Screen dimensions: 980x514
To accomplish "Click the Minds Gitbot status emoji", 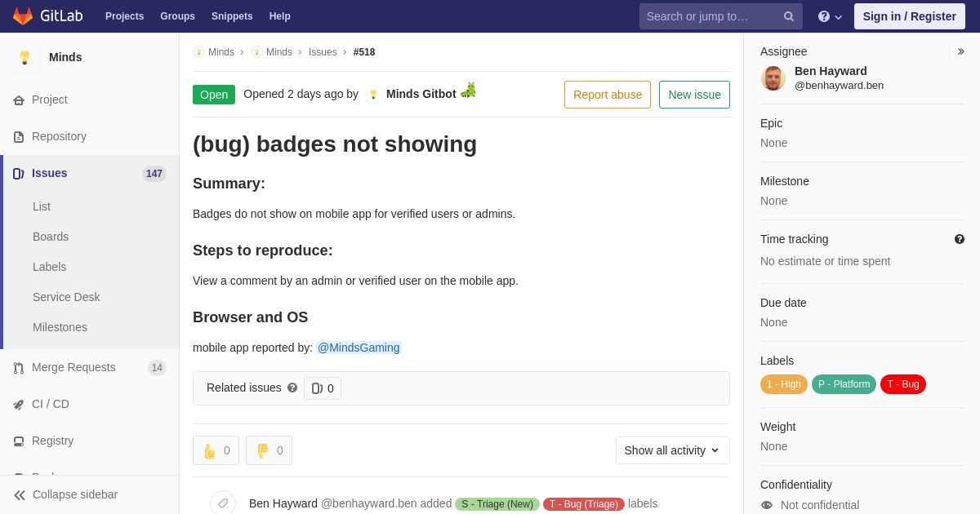I will (468, 91).
